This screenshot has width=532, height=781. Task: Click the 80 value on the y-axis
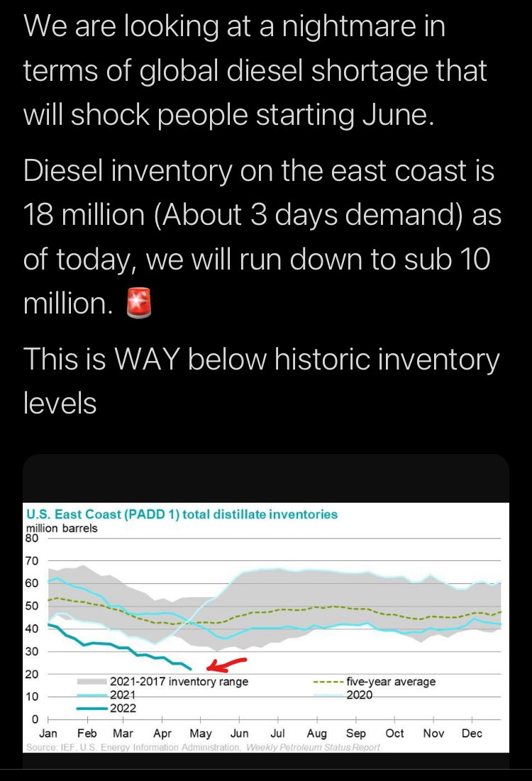click(33, 538)
